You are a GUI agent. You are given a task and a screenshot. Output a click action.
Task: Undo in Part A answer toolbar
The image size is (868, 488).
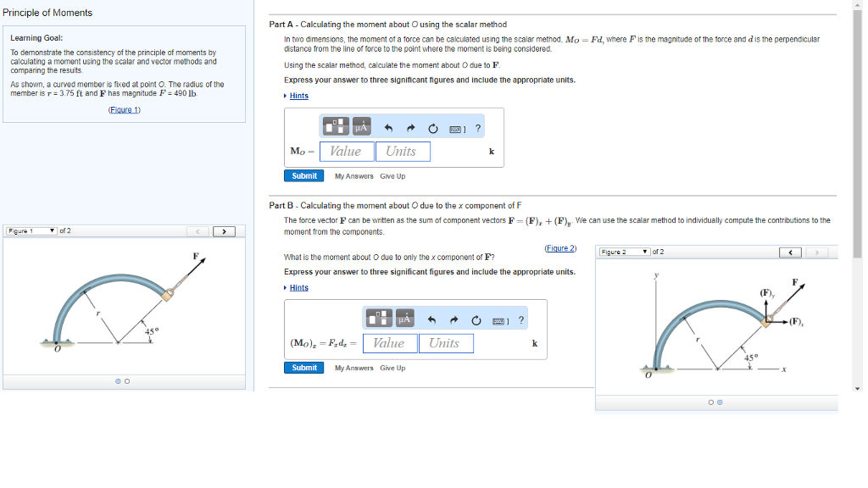(388, 129)
